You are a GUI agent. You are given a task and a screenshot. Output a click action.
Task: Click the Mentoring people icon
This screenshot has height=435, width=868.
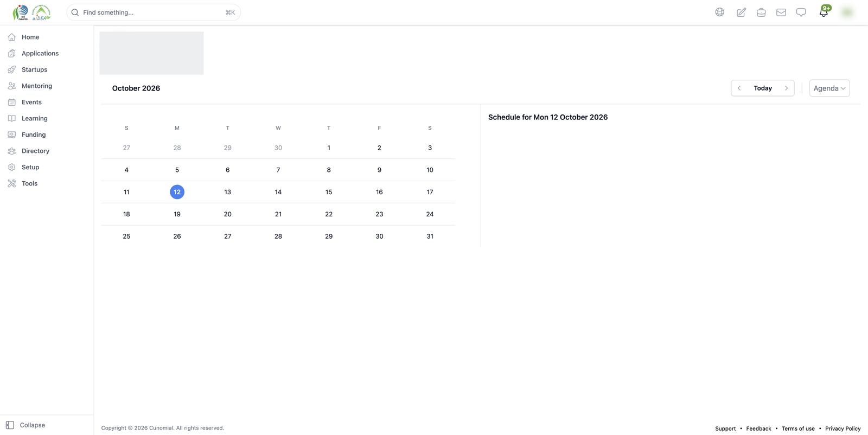coord(11,86)
